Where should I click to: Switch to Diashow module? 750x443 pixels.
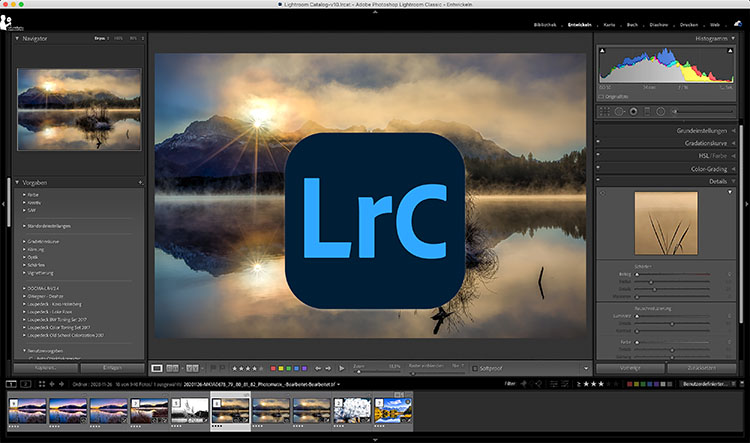point(659,25)
